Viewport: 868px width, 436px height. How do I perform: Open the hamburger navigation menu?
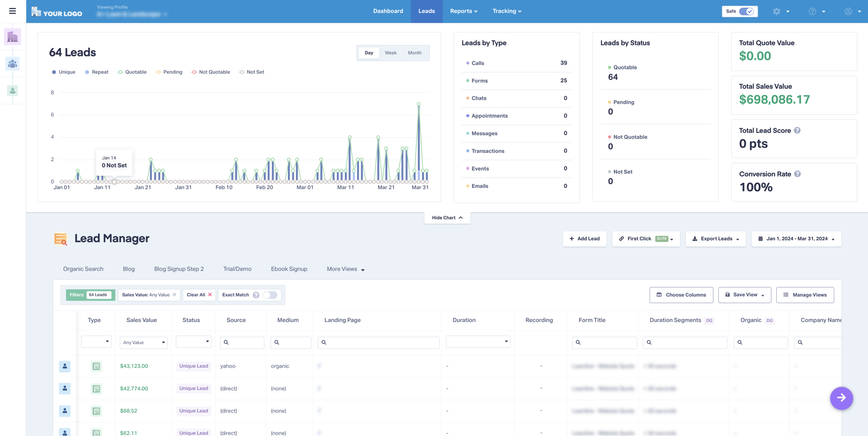[12, 11]
